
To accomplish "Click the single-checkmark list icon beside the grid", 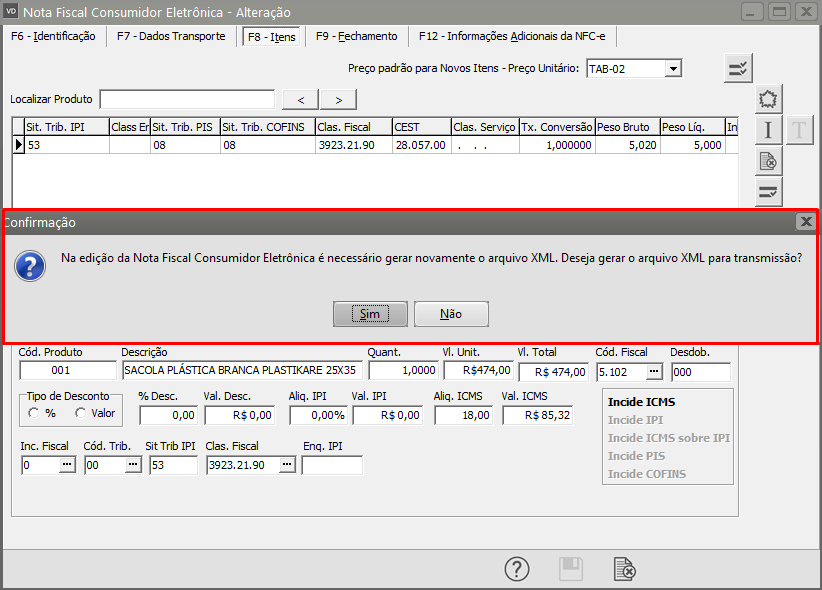I will point(769,190).
